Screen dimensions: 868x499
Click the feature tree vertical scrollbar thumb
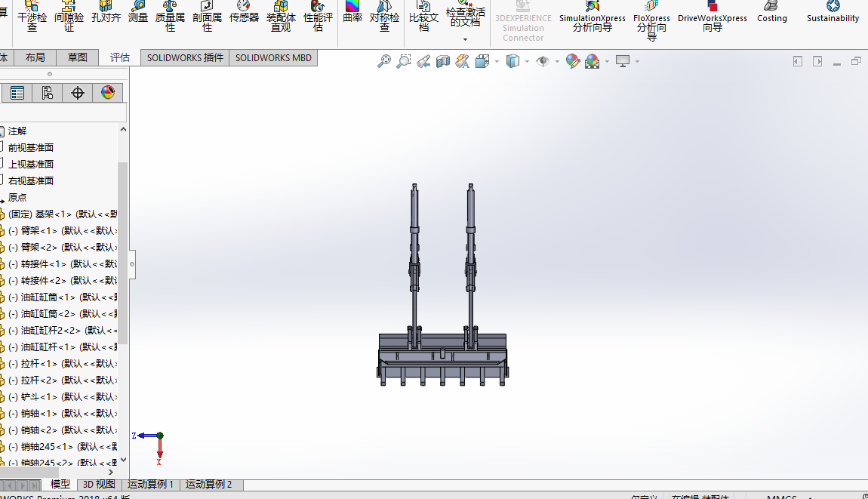point(123,253)
